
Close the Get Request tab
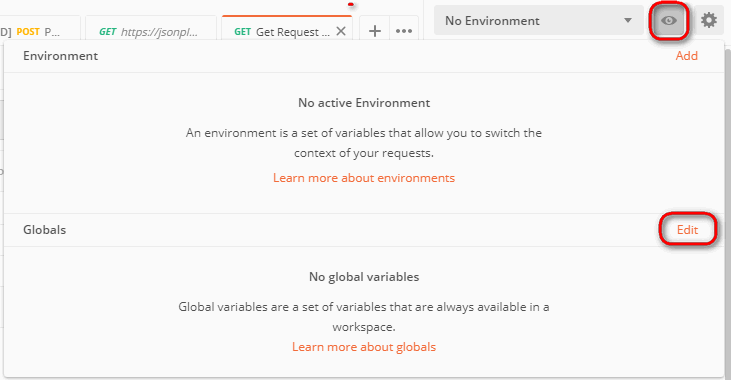coord(341,31)
